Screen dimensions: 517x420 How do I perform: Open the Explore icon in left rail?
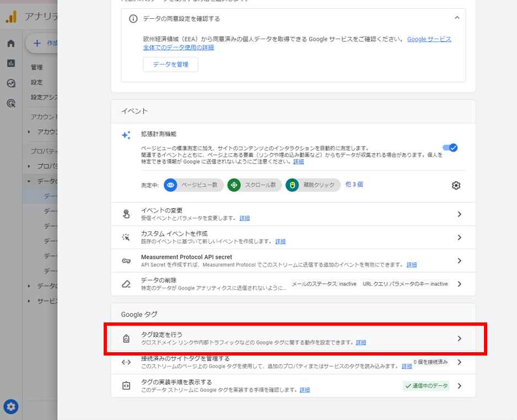pyautogui.click(x=11, y=83)
